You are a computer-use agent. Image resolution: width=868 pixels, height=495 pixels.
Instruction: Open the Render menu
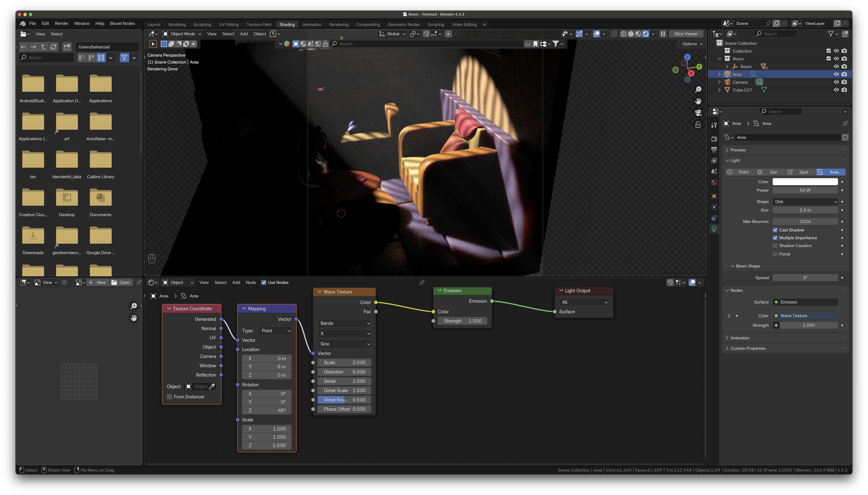61,24
